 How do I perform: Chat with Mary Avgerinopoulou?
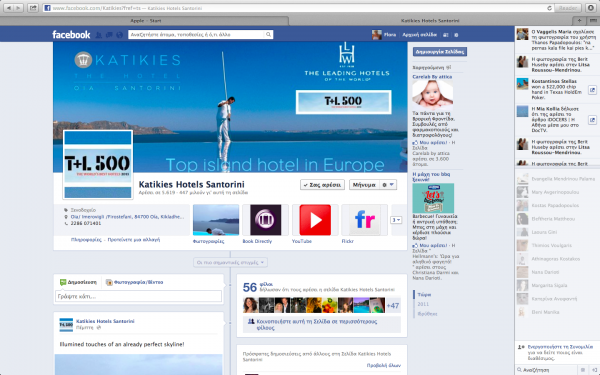pyautogui.click(x=556, y=192)
